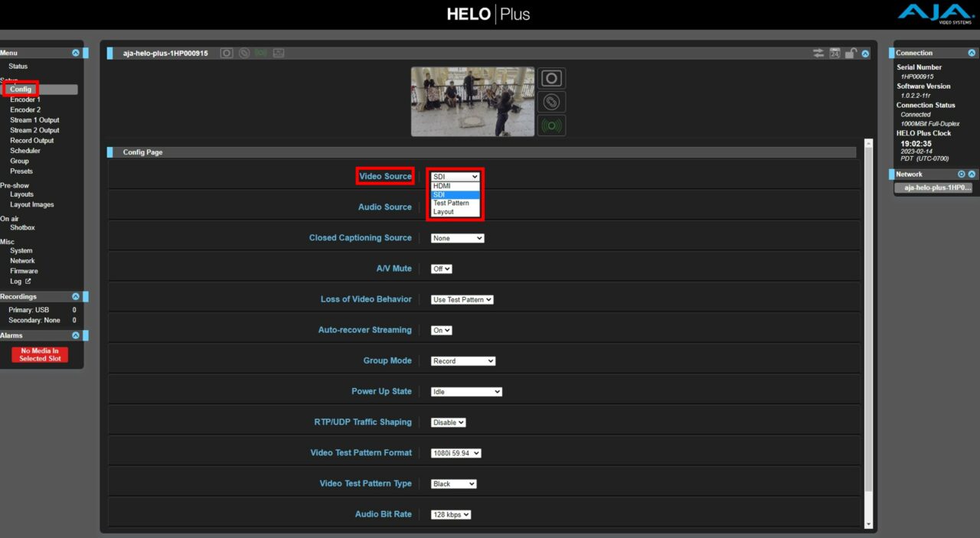Click the Network panel refresh/settings icon
This screenshot has height=538, width=980.
[962, 174]
